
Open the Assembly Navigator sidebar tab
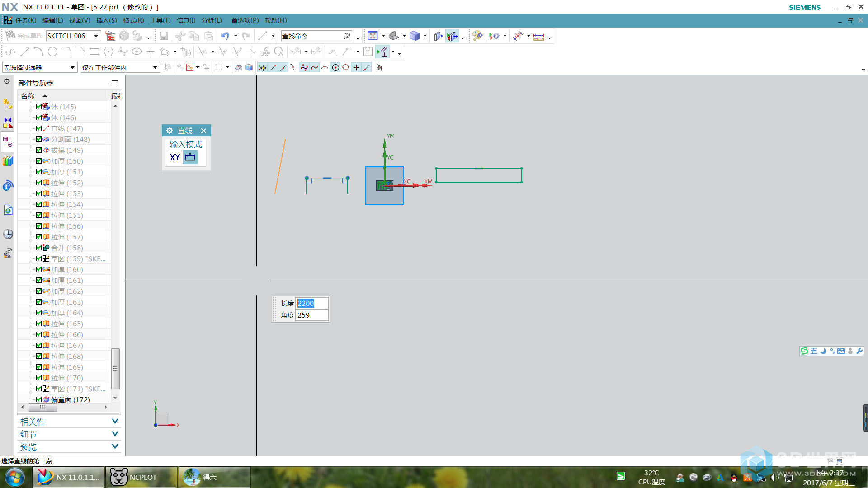pyautogui.click(x=8, y=104)
